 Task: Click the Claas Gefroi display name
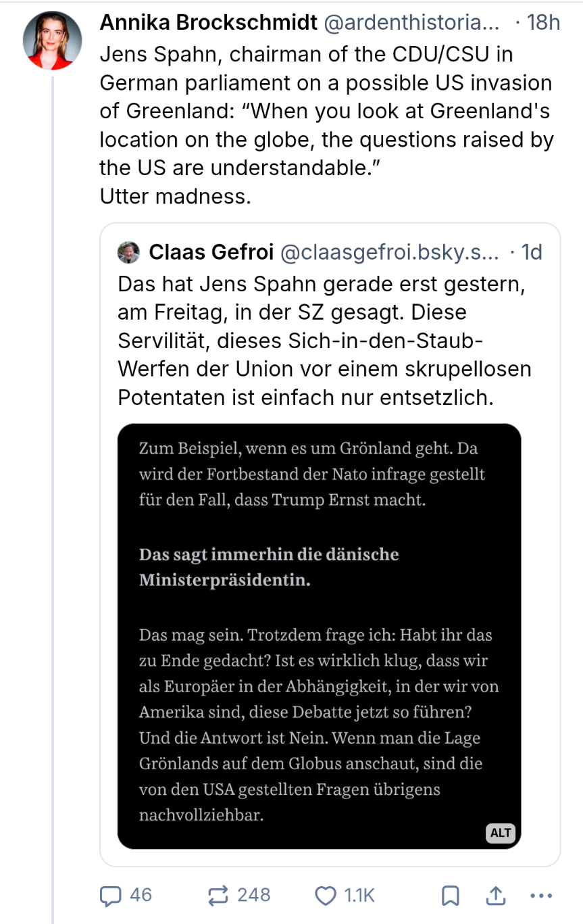[x=211, y=252]
